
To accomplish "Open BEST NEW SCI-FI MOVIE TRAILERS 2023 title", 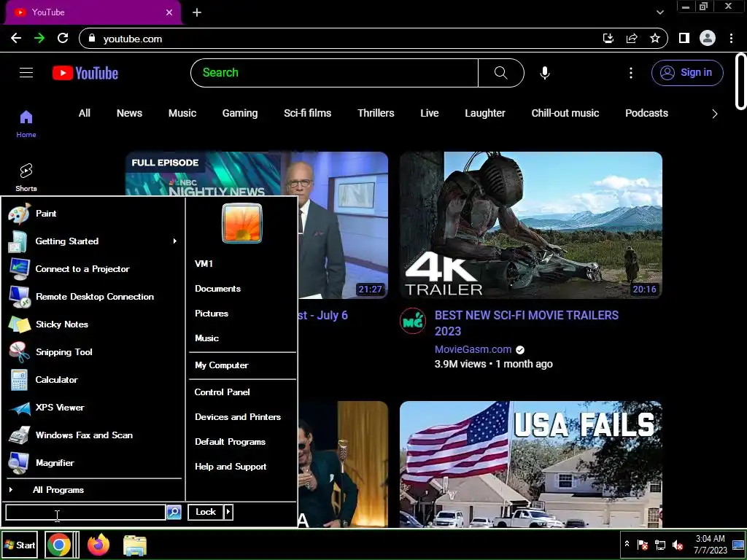I will (527, 323).
